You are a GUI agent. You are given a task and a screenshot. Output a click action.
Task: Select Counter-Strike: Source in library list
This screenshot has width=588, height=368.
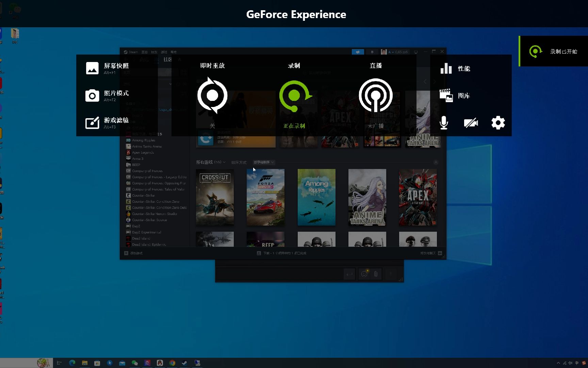point(149,220)
